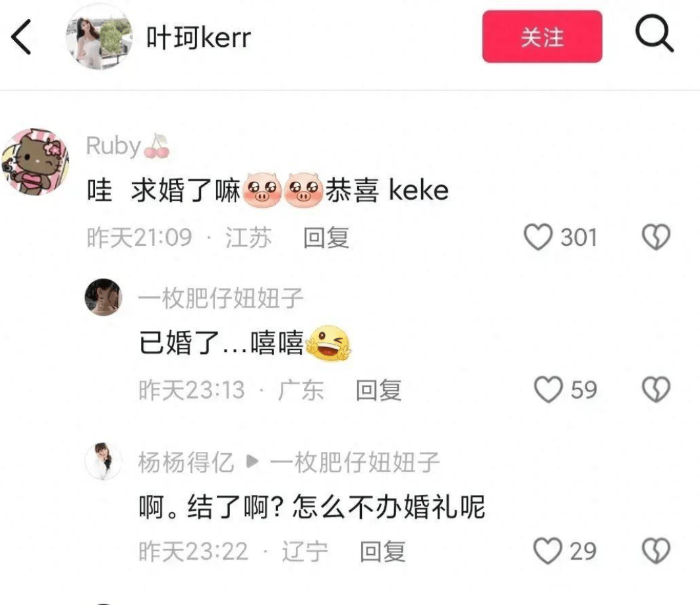Open the search magnifier icon
Viewport: 700px width, 605px height.
pyautogui.click(x=655, y=34)
